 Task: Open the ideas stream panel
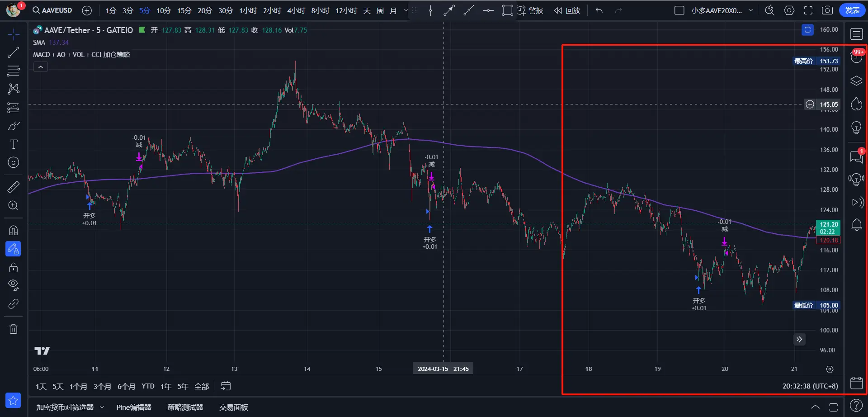[856, 179]
